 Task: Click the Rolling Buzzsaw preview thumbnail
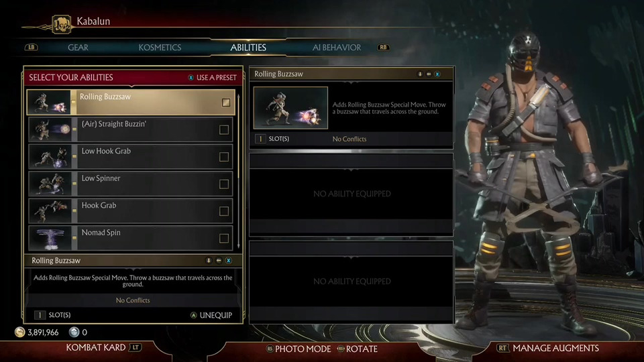coord(290,108)
